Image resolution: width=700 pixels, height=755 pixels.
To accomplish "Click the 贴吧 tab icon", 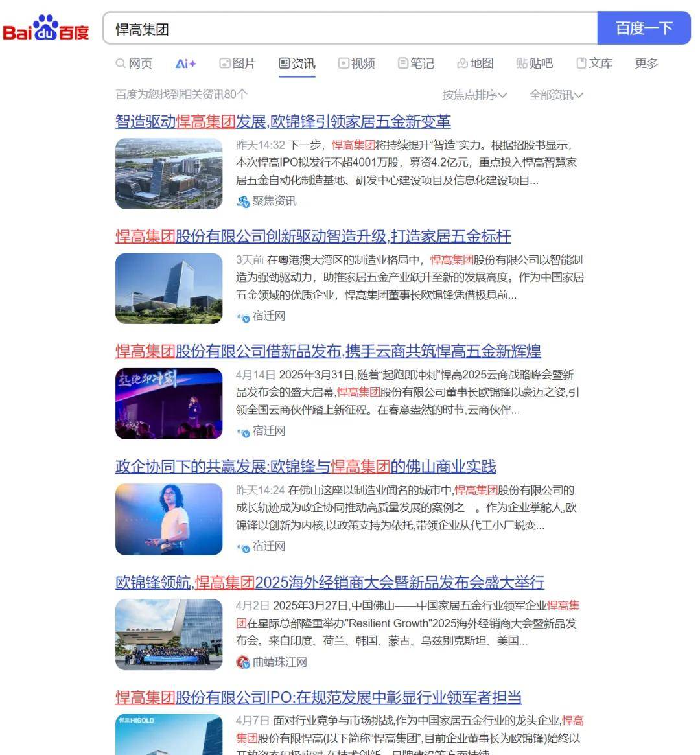I will [522, 63].
